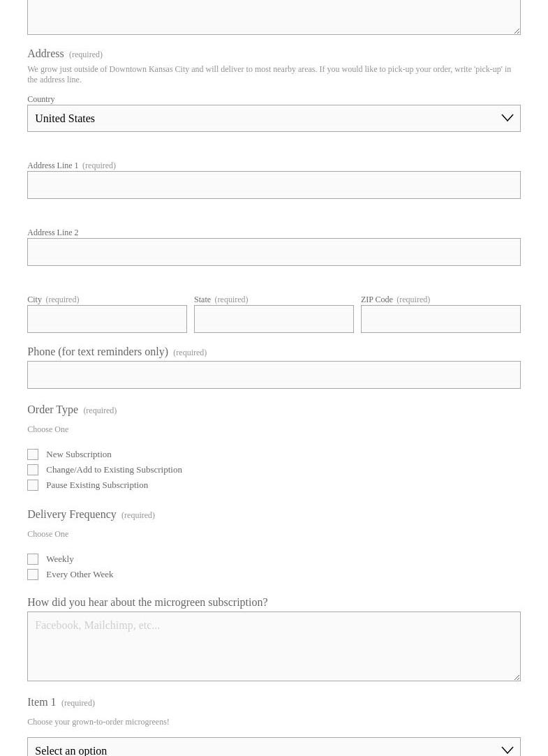Viewport: 548px width, 756px height.
Task: Focus the City input field
Action: (x=107, y=319)
